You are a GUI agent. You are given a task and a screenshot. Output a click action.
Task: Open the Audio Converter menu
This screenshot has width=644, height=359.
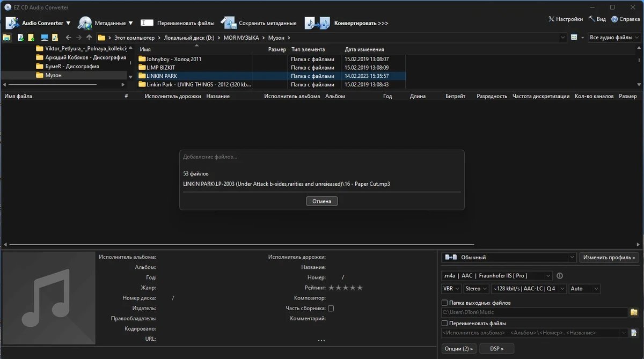point(38,23)
